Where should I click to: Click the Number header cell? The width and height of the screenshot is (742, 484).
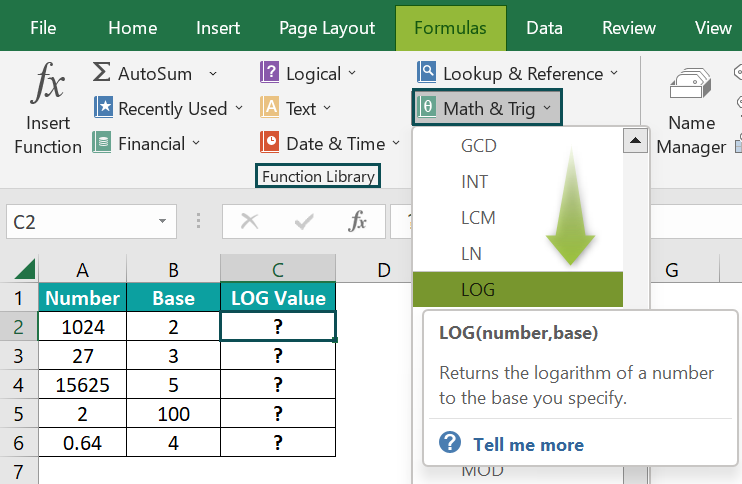82,298
